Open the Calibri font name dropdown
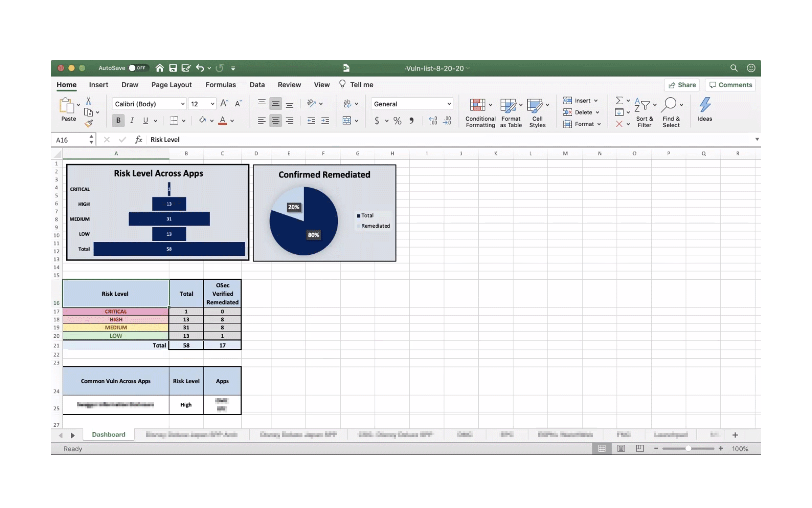Viewport: 812px width, 508px height. (x=182, y=104)
